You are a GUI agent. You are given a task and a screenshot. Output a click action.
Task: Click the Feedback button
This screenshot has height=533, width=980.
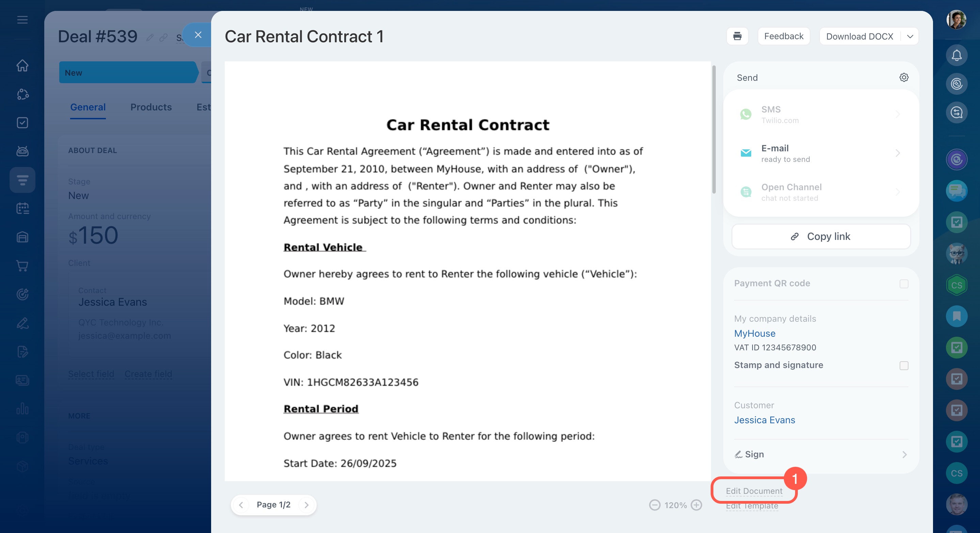[783, 36]
